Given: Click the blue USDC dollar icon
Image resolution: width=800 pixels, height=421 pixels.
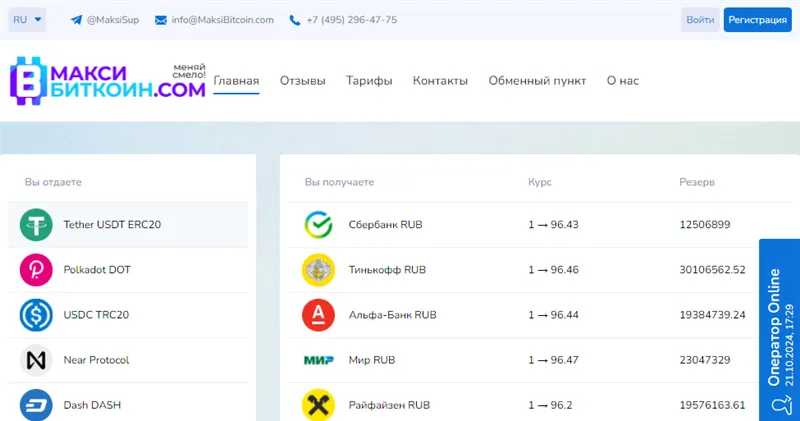Looking at the screenshot, I should point(36,315).
